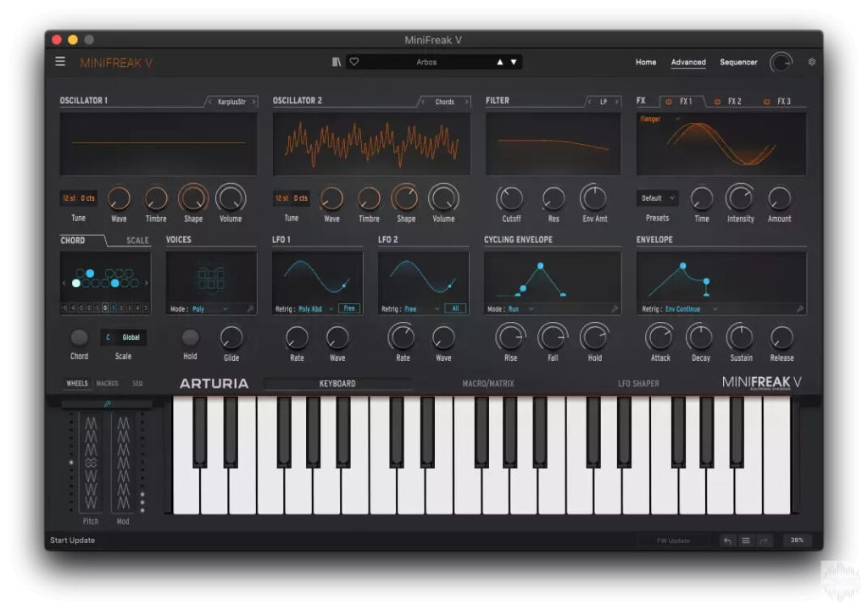Show previous chord page with left arrow
The image size is (868, 610).
pos(64,283)
